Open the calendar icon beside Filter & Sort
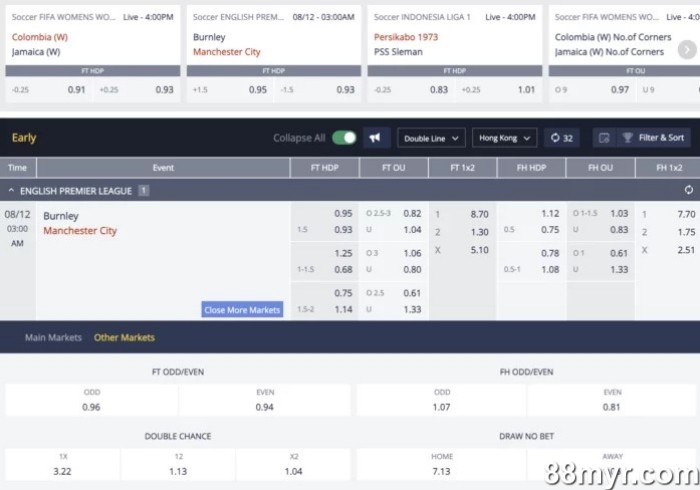The image size is (700, 490). click(x=604, y=138)
